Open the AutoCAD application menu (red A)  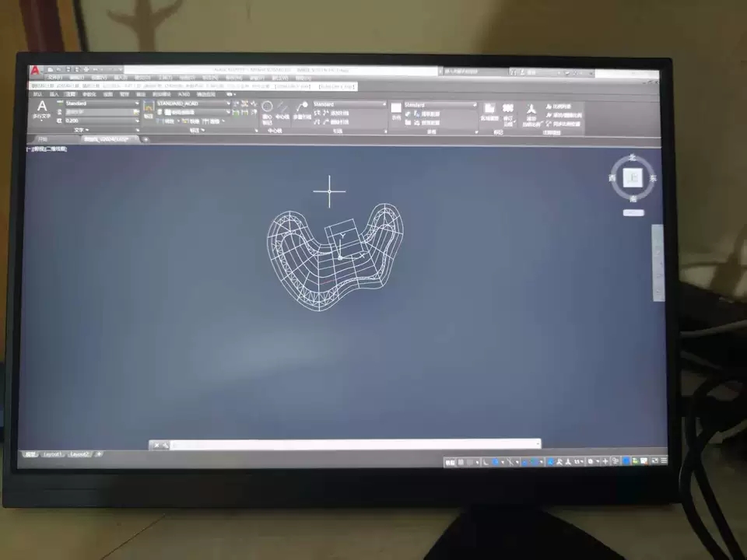tap(35, 71)
